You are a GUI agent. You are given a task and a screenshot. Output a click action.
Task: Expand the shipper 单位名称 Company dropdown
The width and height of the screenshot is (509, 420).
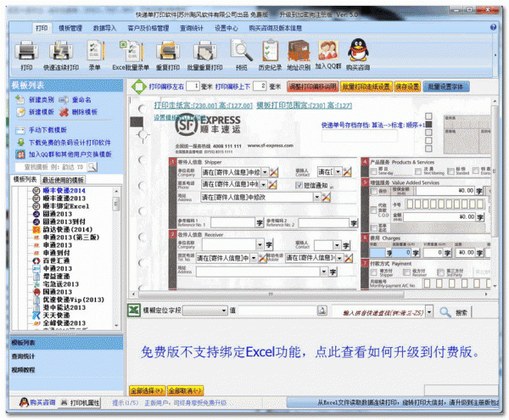(x=265, y=172)
